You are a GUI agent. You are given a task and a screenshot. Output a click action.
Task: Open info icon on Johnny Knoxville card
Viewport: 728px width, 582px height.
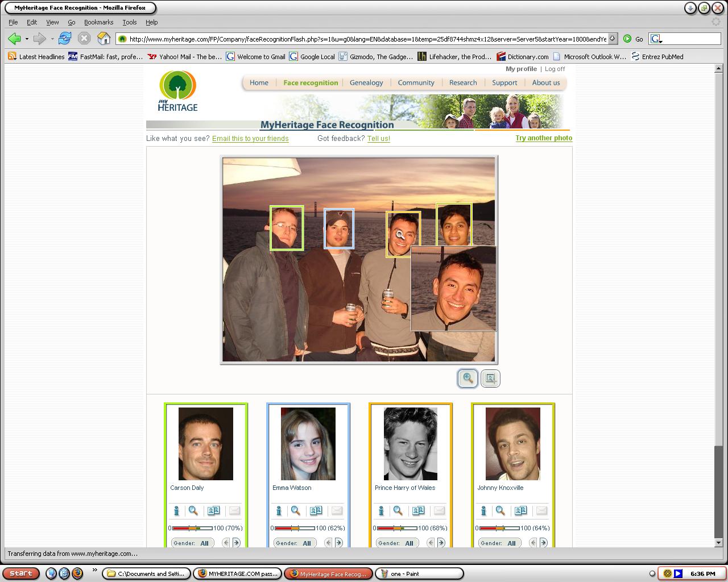[x=483, y=510]
